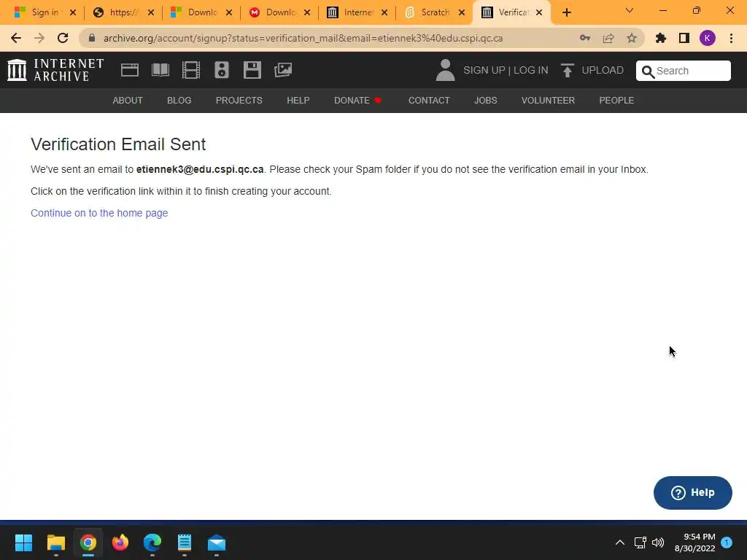Click the user avatar silhouette icon
The height and width of the screenshot is (560, 747).
coord(446,70)
